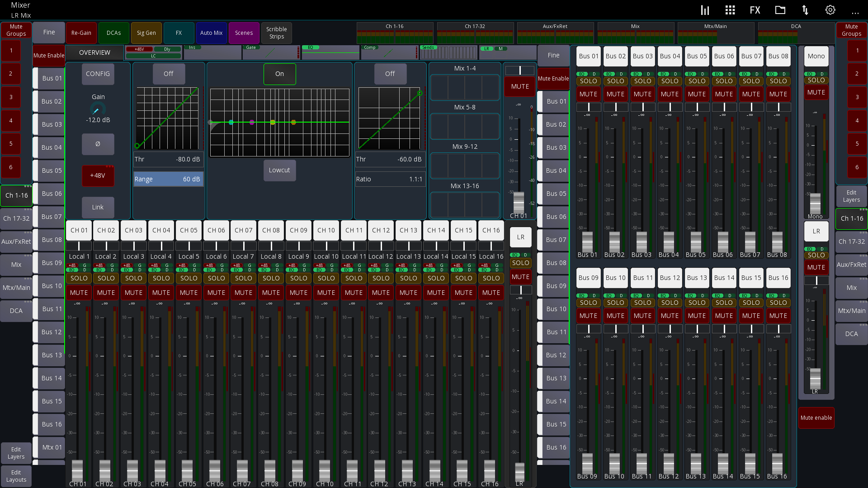The width and height of the screenshot is (868, 488).
Task: Open the apps grid menu
Action: tap(730, 10)
